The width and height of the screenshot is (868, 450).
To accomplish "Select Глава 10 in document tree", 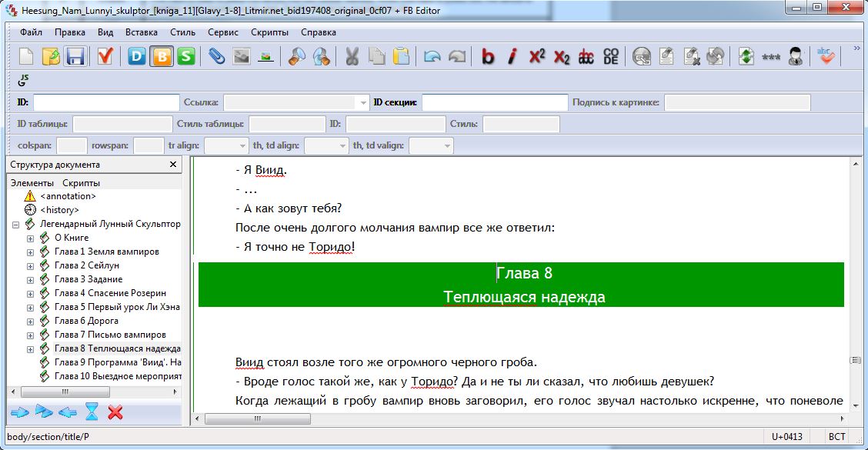I will [118, 376].
